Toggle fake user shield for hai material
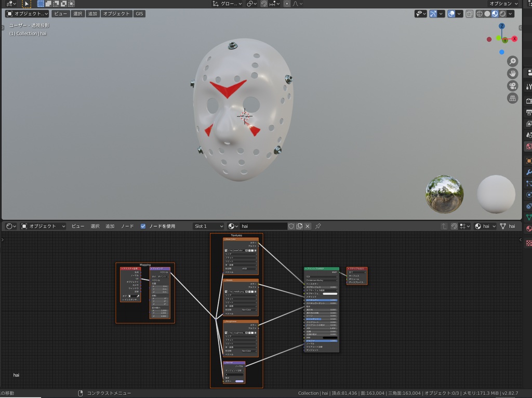The height and width of the screenshot is (398, 532). pos(291,226)
